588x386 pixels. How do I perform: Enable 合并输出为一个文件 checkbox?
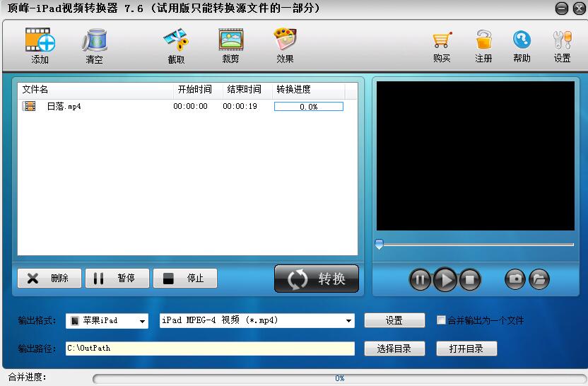pos(442,320)
